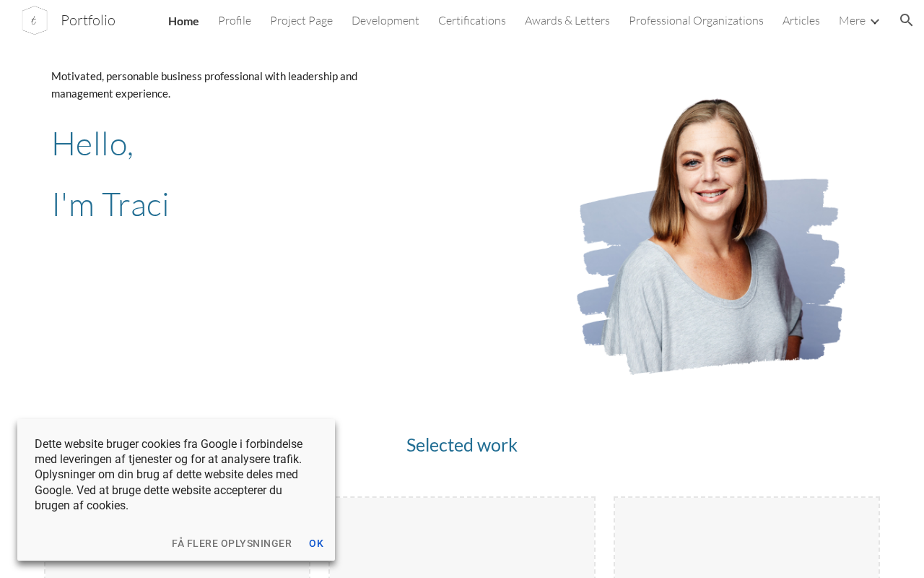Open the search magnifier icon
This screenshot has width=924, height=578.
pos(907,20)
